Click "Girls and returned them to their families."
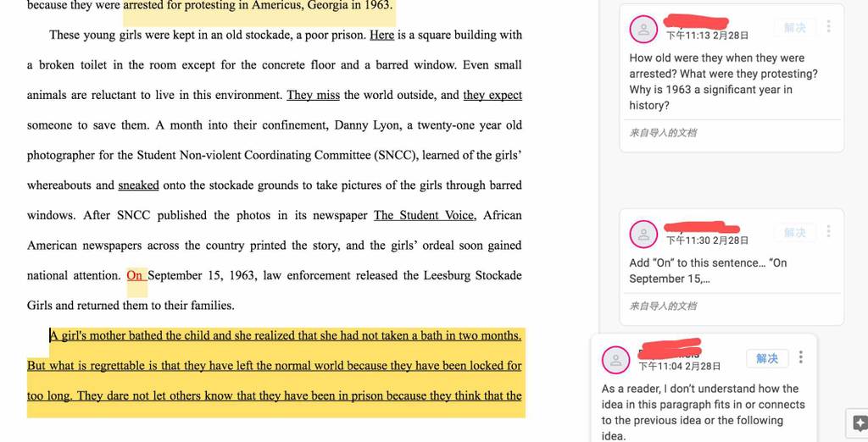This screenshot has height=442, width=868. tap(131, 306)
